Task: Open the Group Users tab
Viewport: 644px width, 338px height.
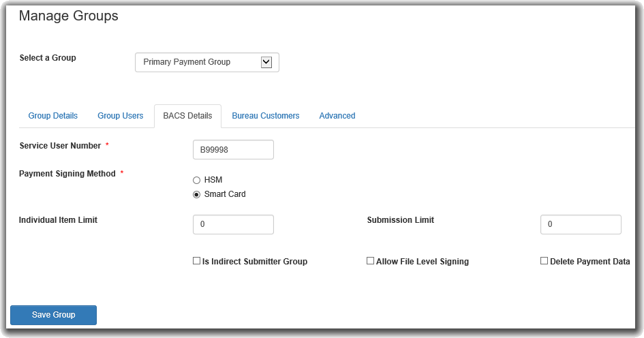Action: [x=121, y=116]
